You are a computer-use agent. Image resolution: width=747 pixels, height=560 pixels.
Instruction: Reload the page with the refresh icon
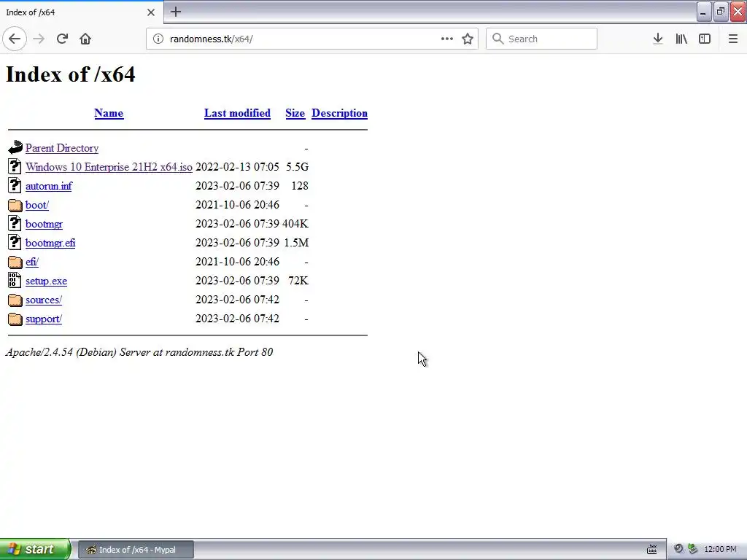point(62,39)
